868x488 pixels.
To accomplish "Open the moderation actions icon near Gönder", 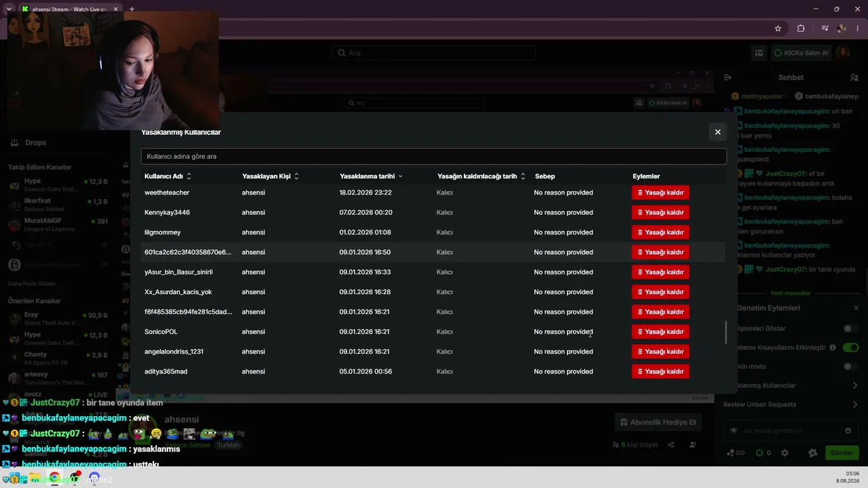I will (x=813, y=453).
